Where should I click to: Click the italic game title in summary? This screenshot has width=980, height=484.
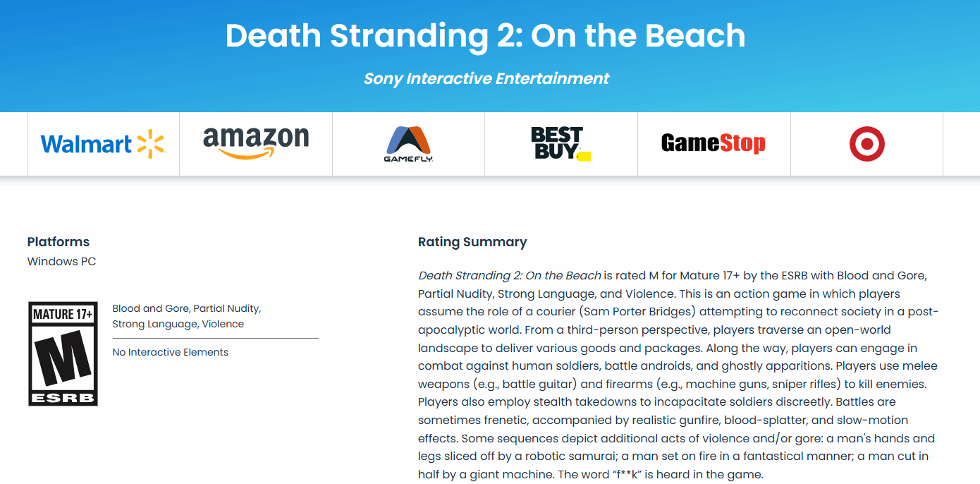(x=509, y=275)
